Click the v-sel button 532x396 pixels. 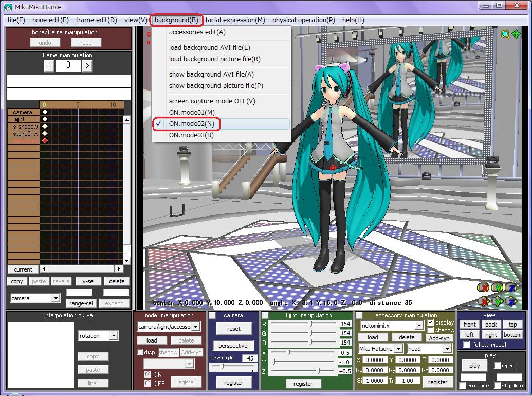[88, 281]
